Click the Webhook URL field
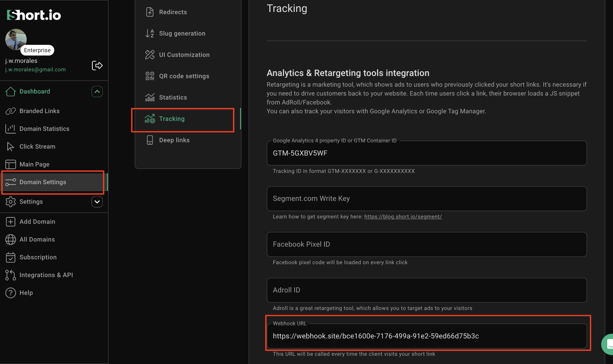 point(426,336)
